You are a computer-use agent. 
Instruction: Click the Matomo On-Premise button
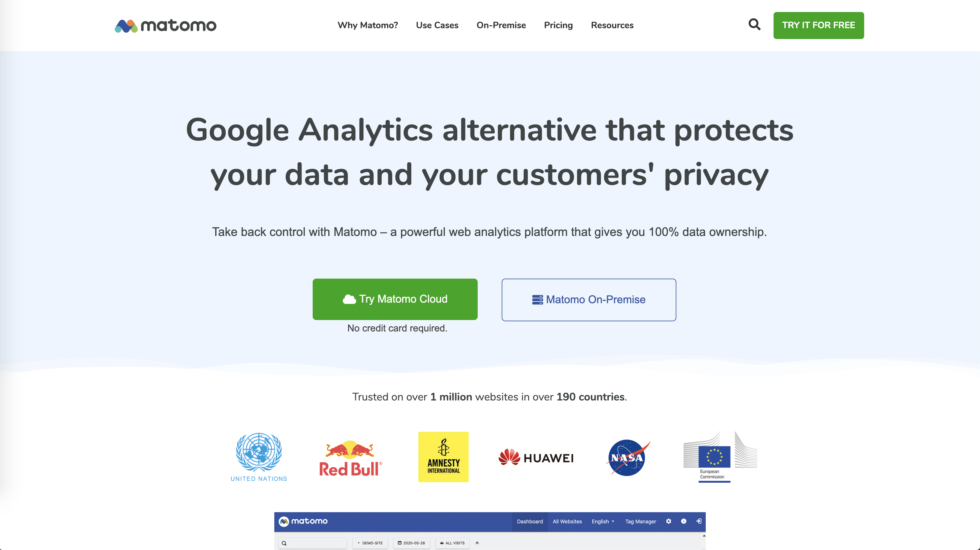588,300
